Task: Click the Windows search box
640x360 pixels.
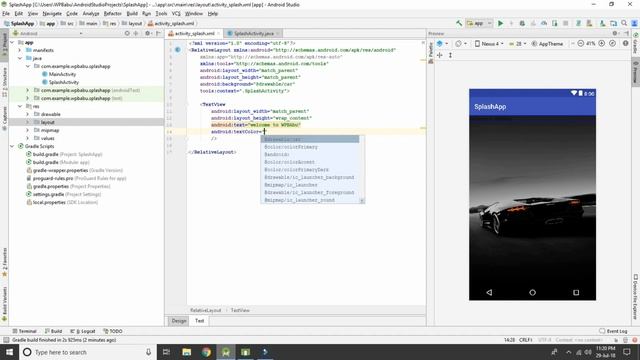Action: click(88, 352)
